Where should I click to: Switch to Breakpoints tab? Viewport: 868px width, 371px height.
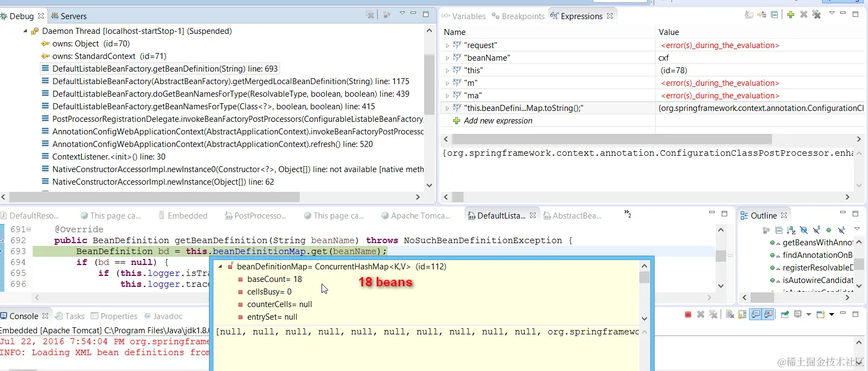pyautogui.click(x=518, y=16)
